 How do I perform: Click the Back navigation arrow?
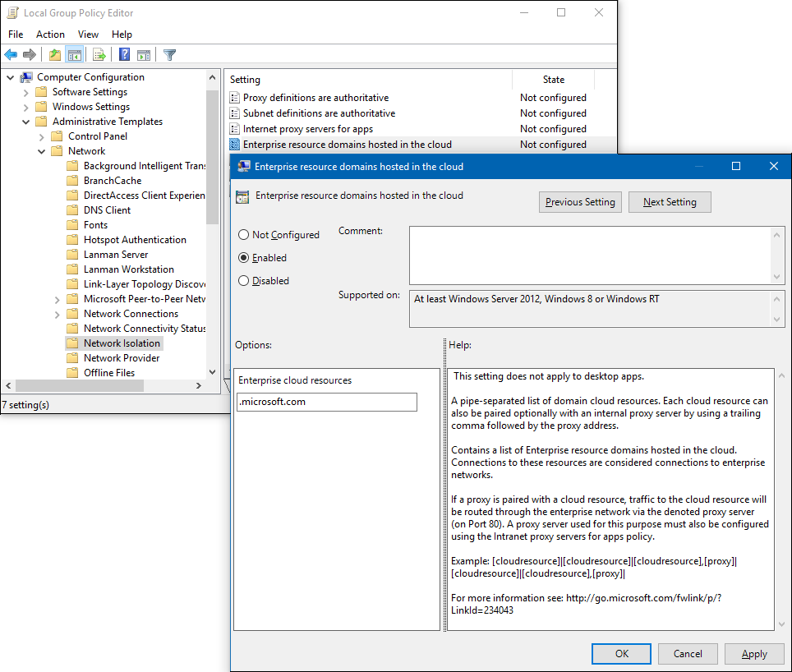pos(10,54)
